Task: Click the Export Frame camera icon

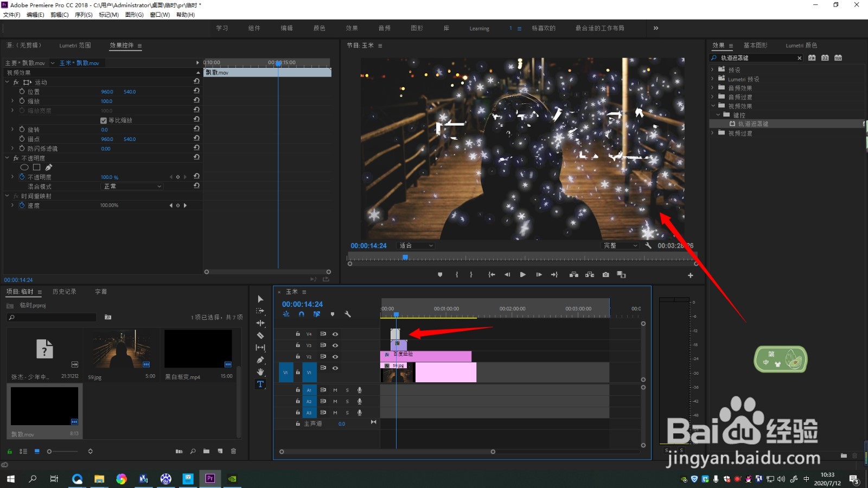Action: click(605, 275)
